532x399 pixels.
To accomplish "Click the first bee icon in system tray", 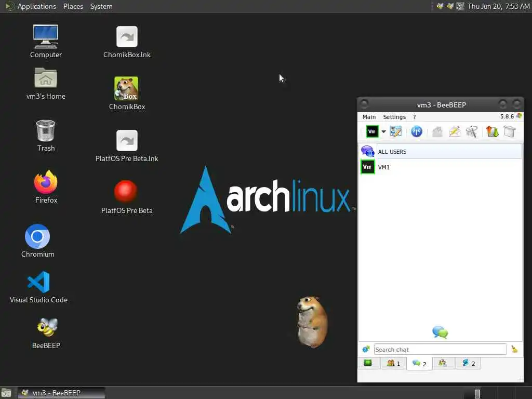I will (x=440, y=6).
